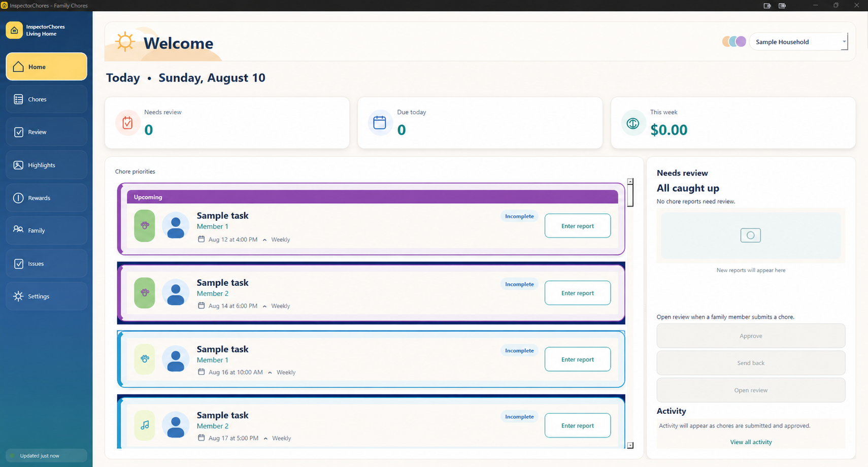Click the Member 2 avatar on Aug 17 task
This screenshot has width=868, height=467.
tap(176, 425)
